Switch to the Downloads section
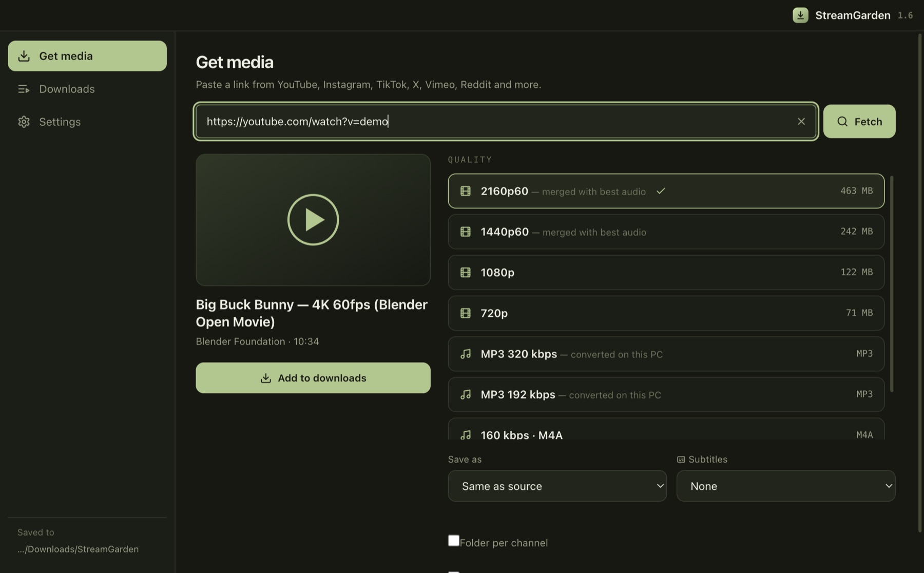The image size is (924, 573). pyautogui.click(x=87, y=89)
